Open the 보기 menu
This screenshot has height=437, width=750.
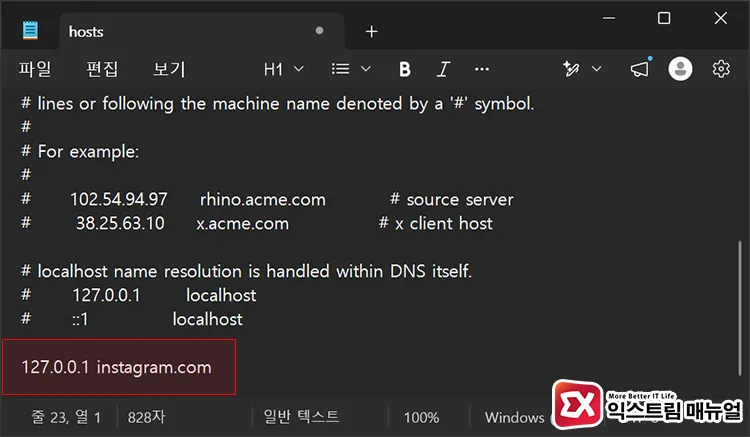coord(169,69)
